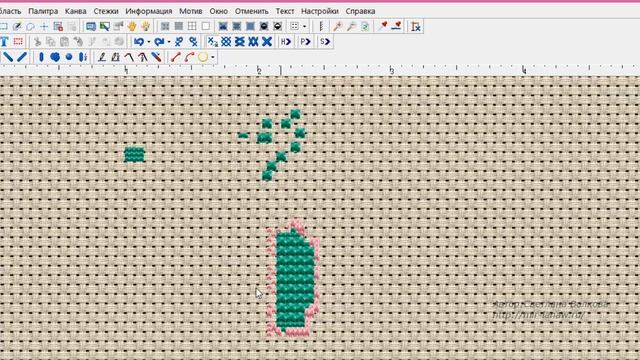Click the green picture zoom-area icon
Image resolution: width=640 pixels, height=360 pixels.
point(105,27)
